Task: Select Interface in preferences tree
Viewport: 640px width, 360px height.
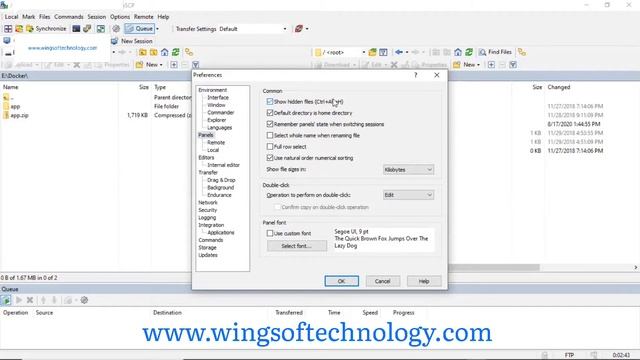Action: (x=218, y=98)
